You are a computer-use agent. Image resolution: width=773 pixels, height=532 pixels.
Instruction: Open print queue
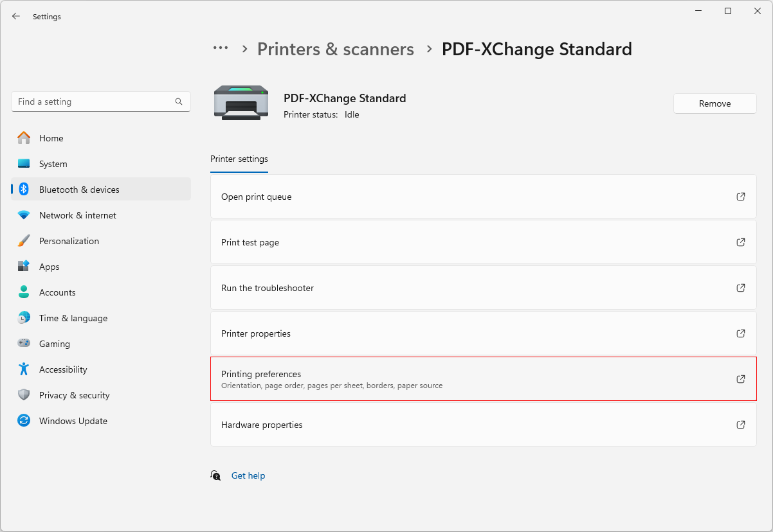click(x=484, y=197)
